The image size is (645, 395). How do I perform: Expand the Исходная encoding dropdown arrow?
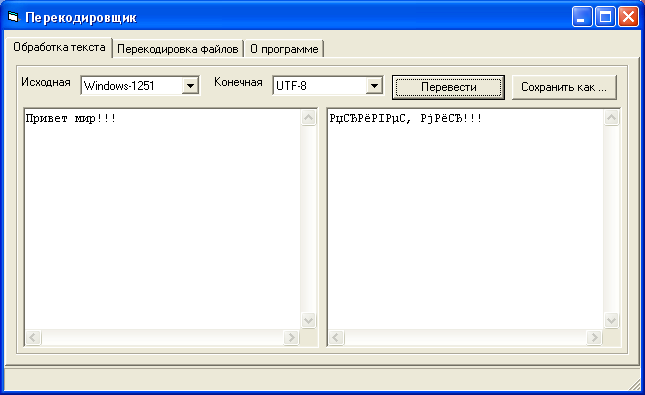(190, 86)
